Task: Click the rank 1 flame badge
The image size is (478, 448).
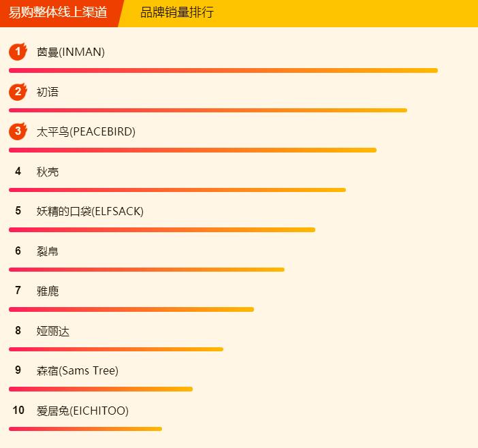Action: point(18,52)
